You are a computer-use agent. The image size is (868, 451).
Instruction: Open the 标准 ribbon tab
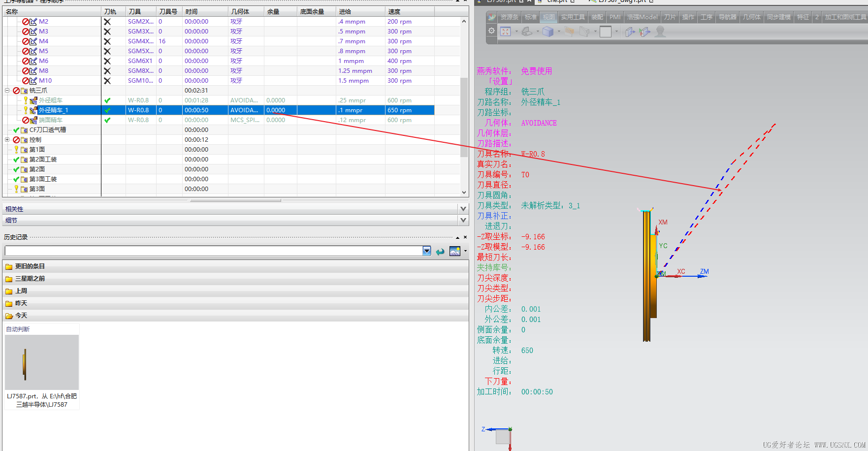(531, 17)
